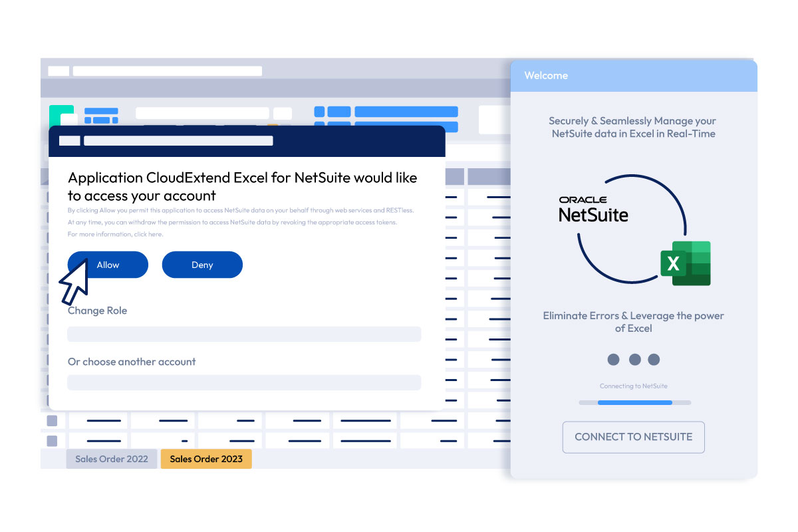798x532 pixels.
Task: Click the Excel logo icon
Action: [x=686, y=263]
